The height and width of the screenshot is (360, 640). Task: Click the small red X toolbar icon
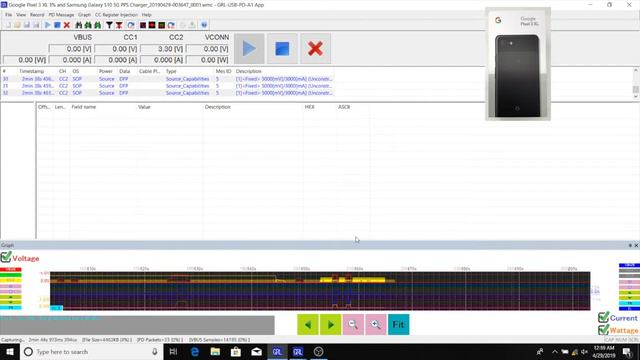(67, 25)
